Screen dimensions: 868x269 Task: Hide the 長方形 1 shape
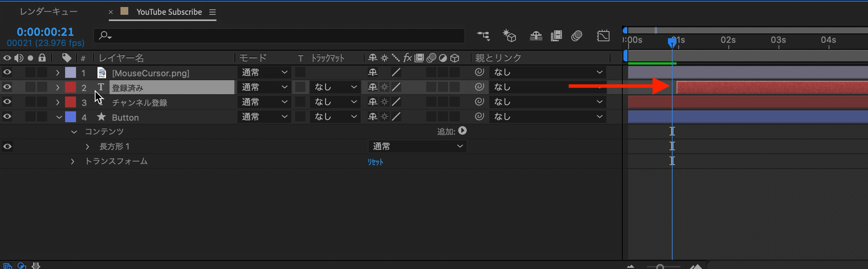tap(7, 146)
